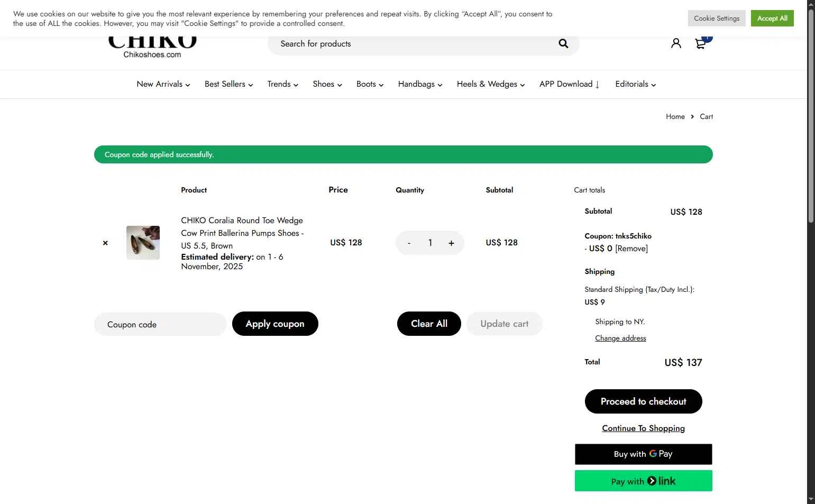Open the user account icon

point(676,43)
